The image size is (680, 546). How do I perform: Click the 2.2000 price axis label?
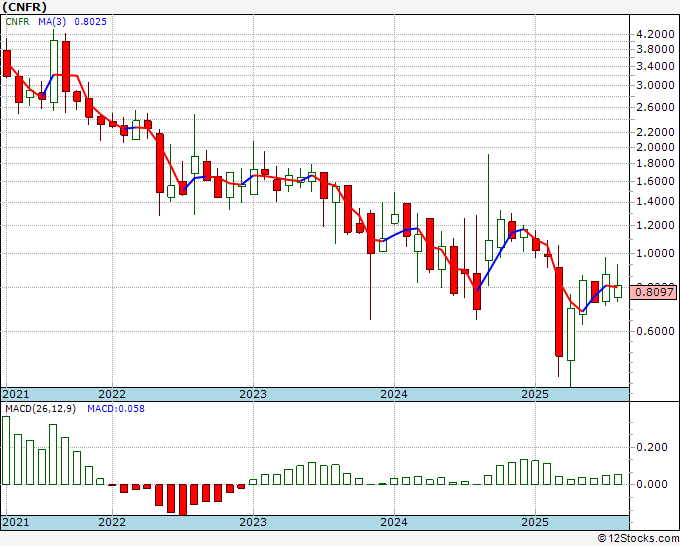(x=655, y=132)
